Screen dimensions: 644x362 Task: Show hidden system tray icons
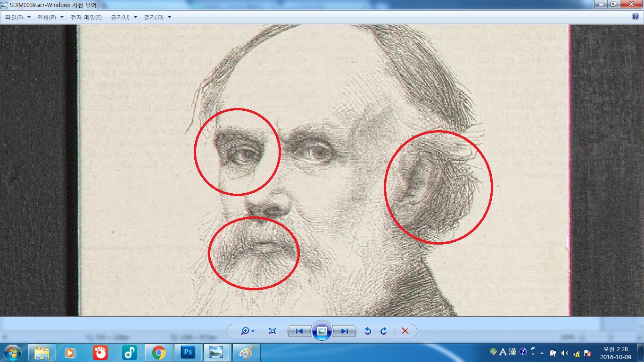pos(542,353)
